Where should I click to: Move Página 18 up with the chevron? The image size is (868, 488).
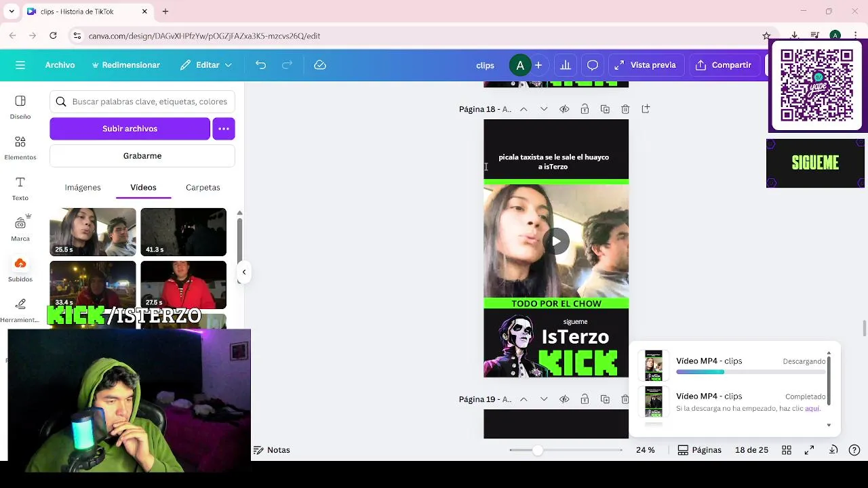coord(524,109)
